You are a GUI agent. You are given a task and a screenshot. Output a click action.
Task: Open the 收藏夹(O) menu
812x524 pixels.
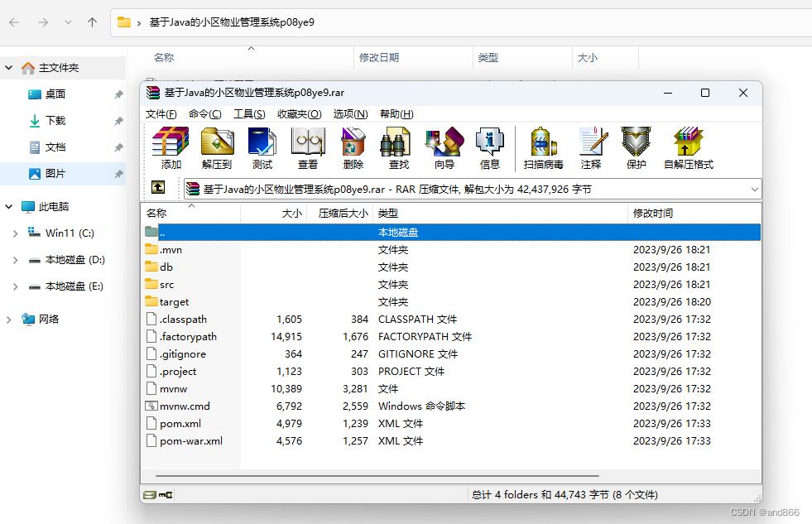[x=300, y=114]
